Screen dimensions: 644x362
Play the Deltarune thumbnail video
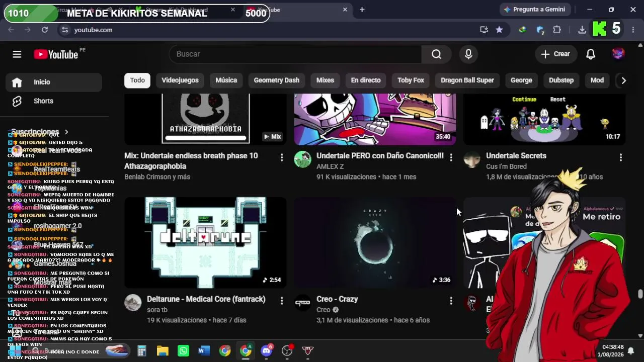click(205, 242)
